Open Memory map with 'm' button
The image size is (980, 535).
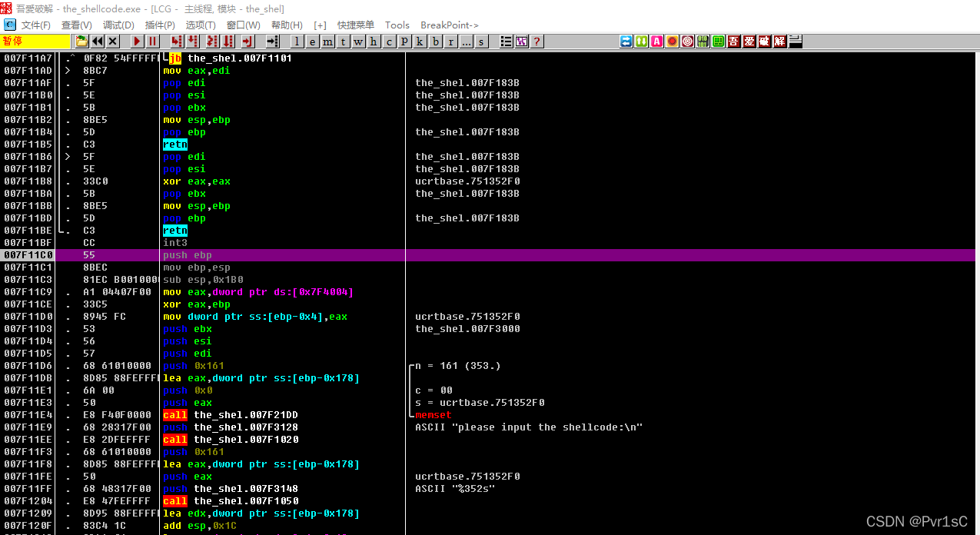(328, 42)
